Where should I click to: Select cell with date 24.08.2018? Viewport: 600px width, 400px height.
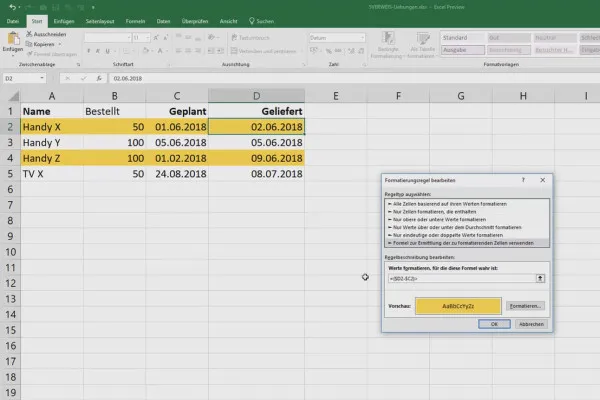click(x=177, y=174)
